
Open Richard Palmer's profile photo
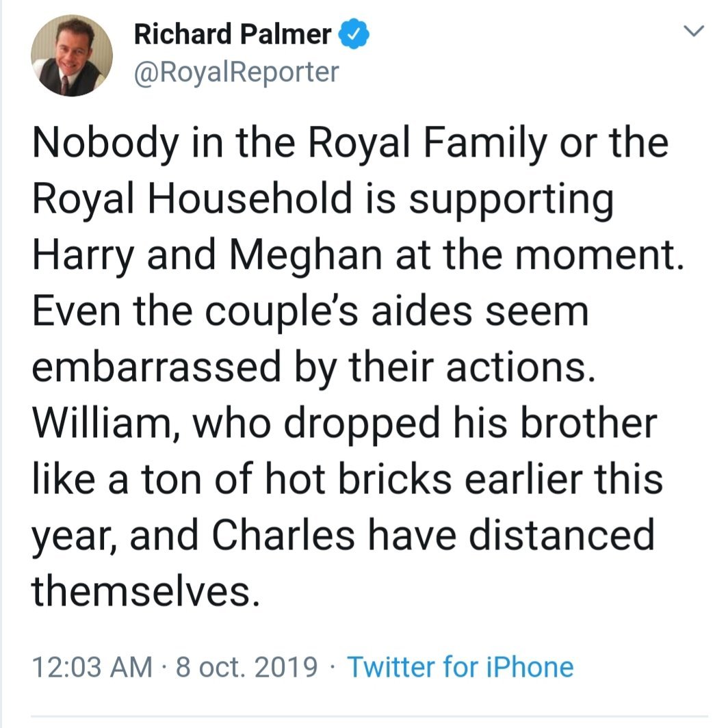(72, 55)
